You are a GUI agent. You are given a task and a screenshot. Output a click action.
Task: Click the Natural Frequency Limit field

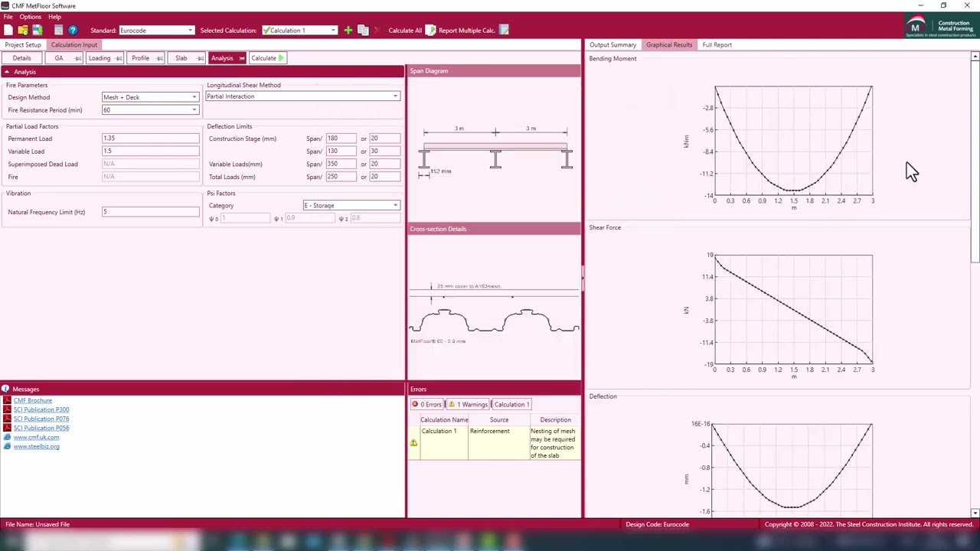(150, 212)
